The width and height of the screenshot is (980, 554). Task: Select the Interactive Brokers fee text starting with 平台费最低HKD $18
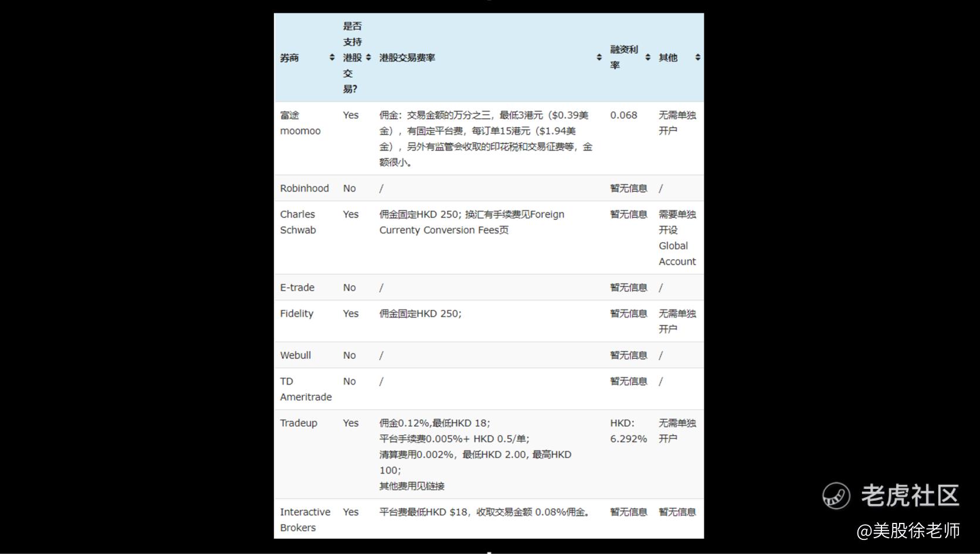(484, 512)
